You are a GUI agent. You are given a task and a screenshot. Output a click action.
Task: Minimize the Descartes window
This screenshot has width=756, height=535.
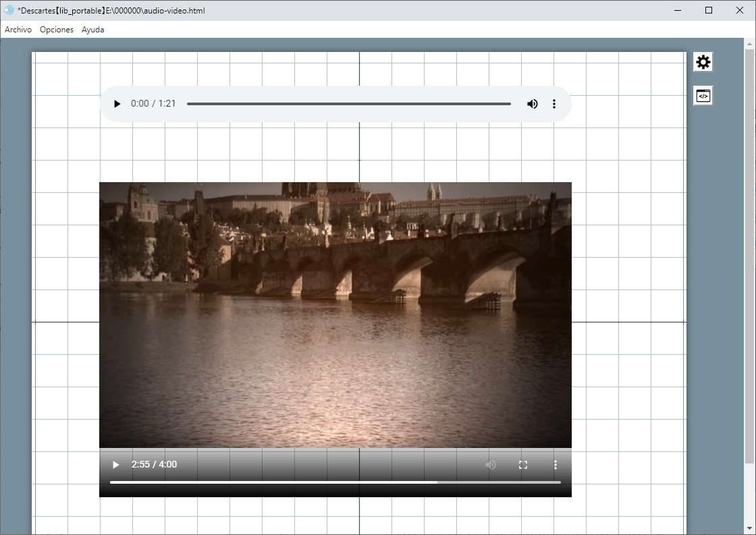(x=678, y=10)
